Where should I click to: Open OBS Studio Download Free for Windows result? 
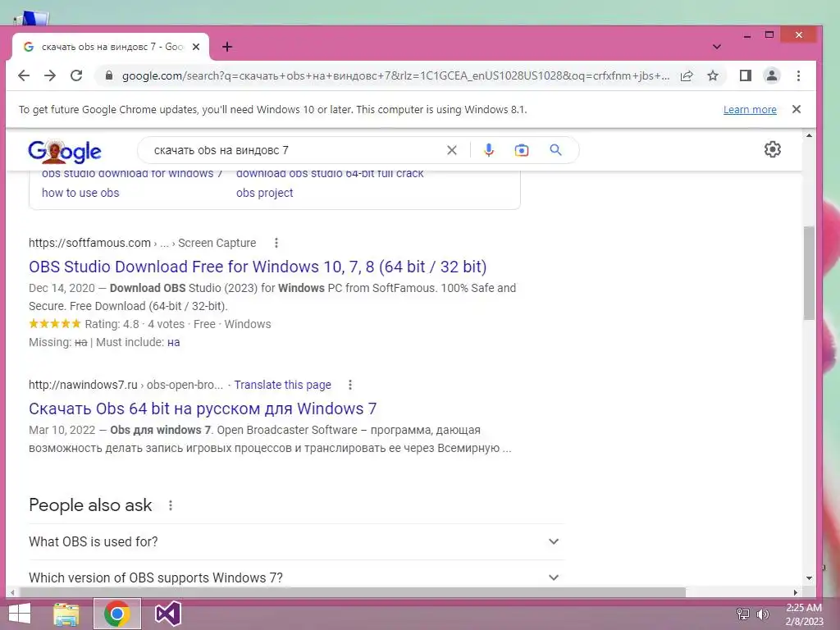[x=258, y=267]
